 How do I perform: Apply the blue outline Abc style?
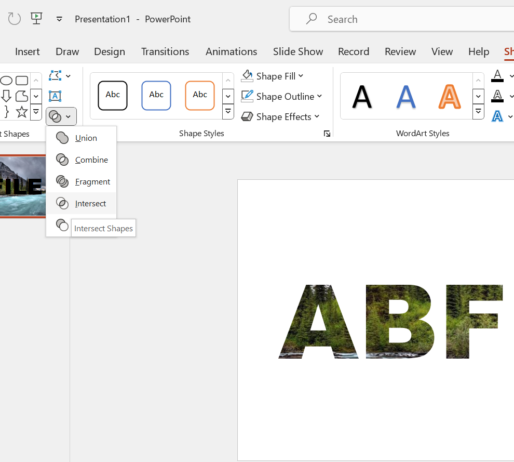click(156, 95)
